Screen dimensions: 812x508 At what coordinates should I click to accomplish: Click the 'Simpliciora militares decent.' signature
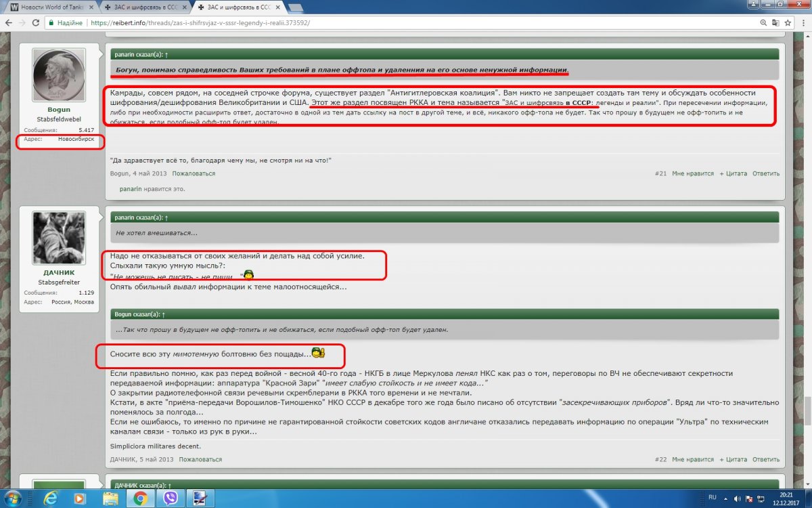pos(155,446)
